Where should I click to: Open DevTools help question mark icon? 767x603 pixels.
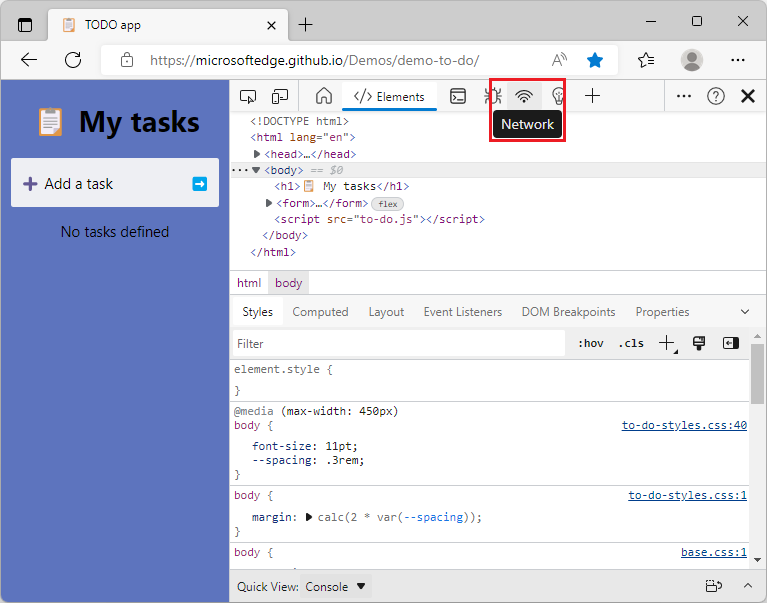[x=716, y=96]
